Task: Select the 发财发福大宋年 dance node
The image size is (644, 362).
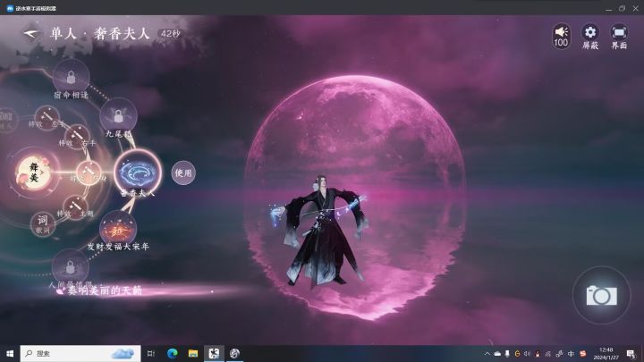Action: (118, 230)
